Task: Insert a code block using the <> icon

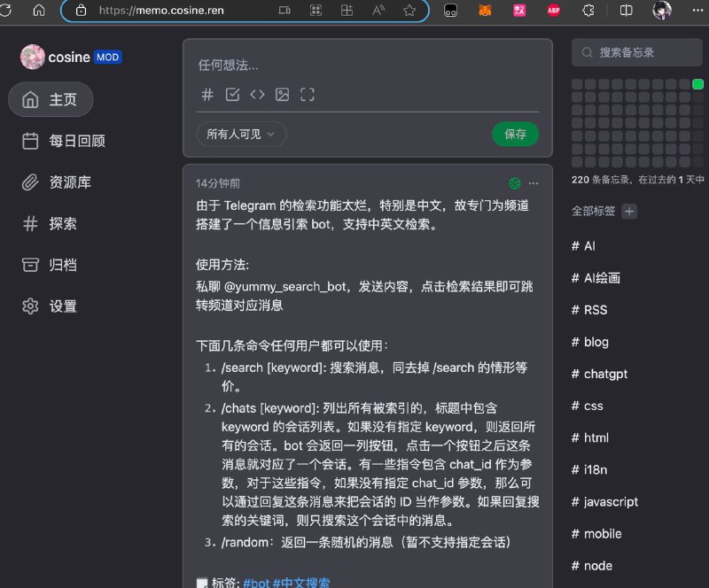Action: click(258, 94)
